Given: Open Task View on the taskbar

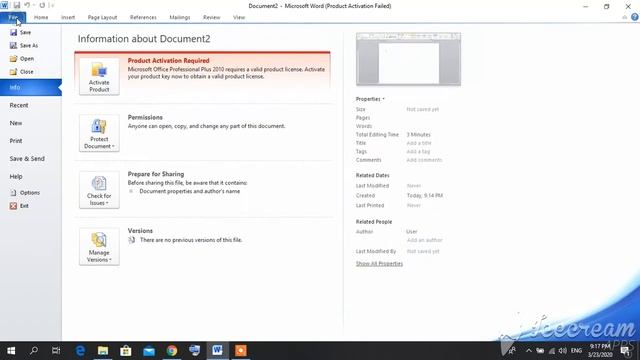Looking at the screenshot, I should tap(56, 351).
